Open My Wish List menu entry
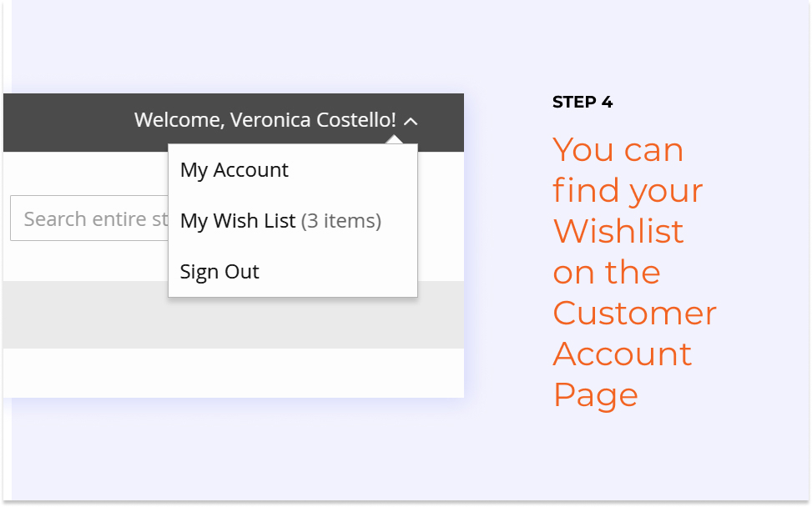Viewport: 812px width, 507px height. coord(238,221)
